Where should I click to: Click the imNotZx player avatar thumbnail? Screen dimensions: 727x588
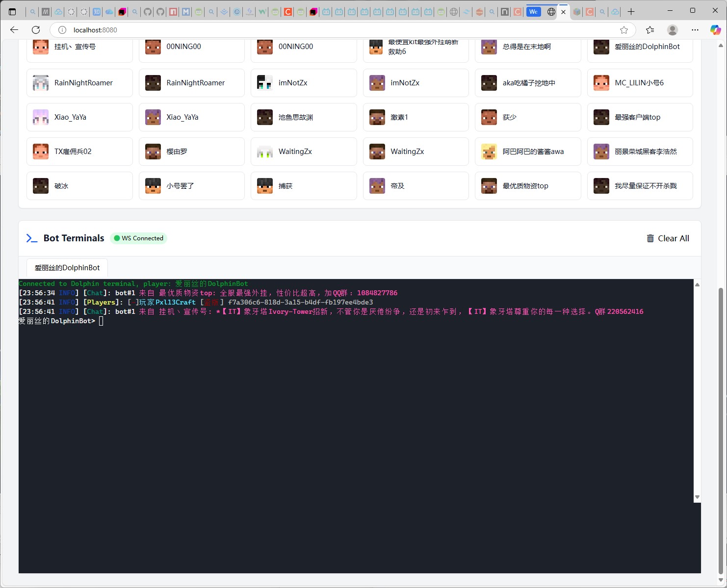click(264, 83)
